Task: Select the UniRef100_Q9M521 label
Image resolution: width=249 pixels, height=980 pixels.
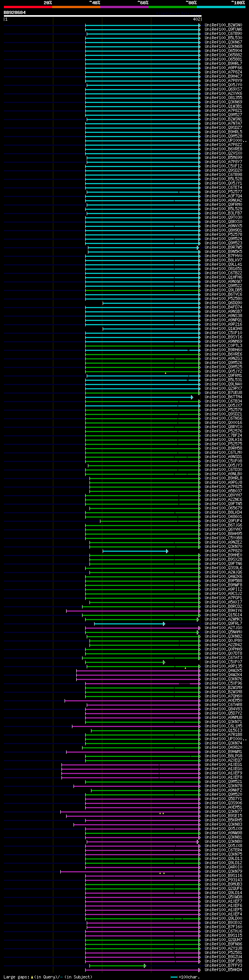Action: 223,782
